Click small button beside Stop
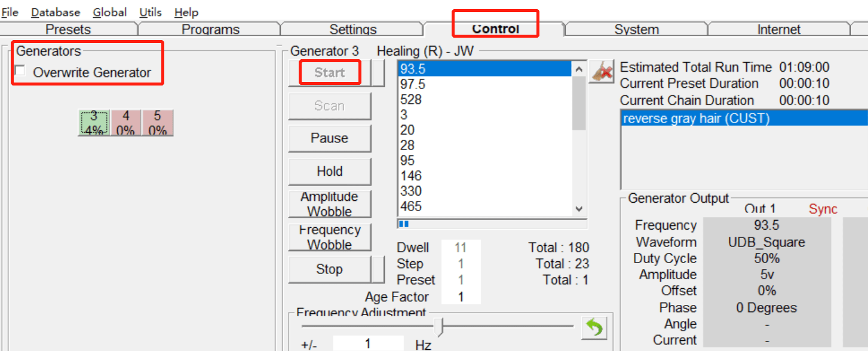868x351 pixels. coord(378,269)
